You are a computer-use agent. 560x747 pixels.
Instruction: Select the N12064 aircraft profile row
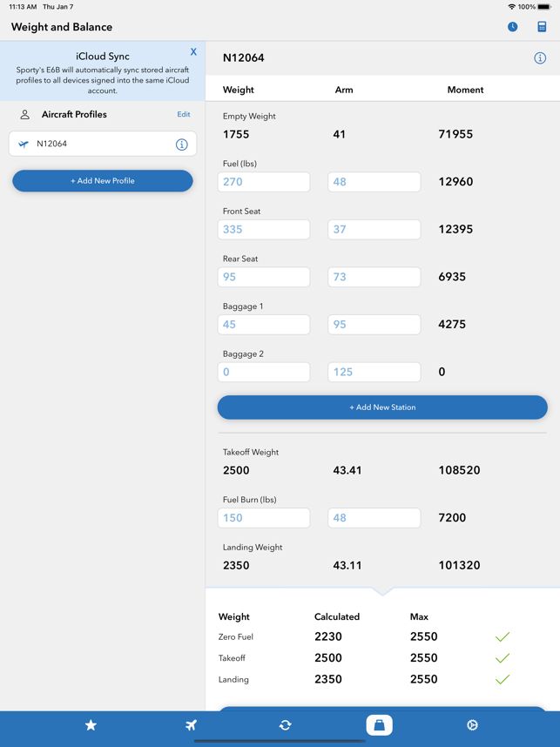pyautogui.click(x=103, y=144)
